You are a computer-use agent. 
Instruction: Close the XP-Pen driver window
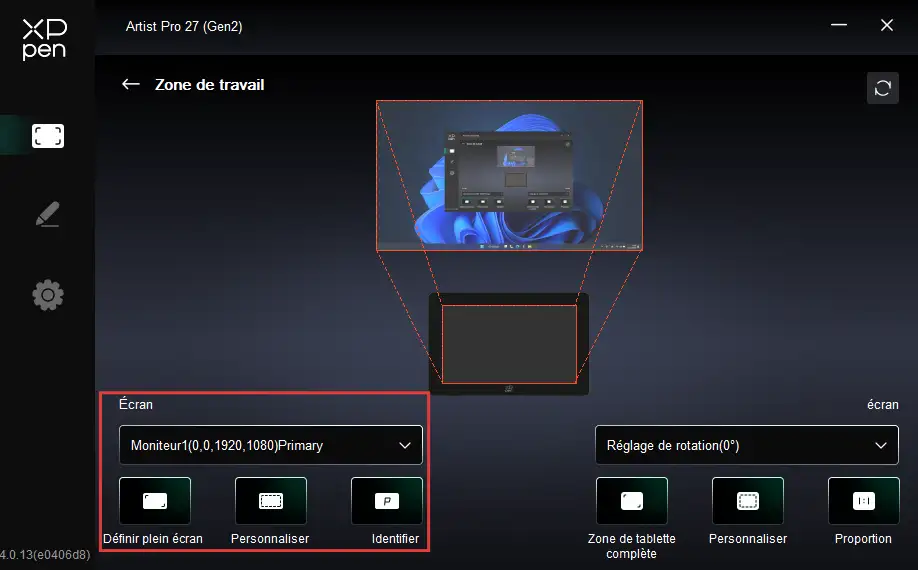point(886,26)
